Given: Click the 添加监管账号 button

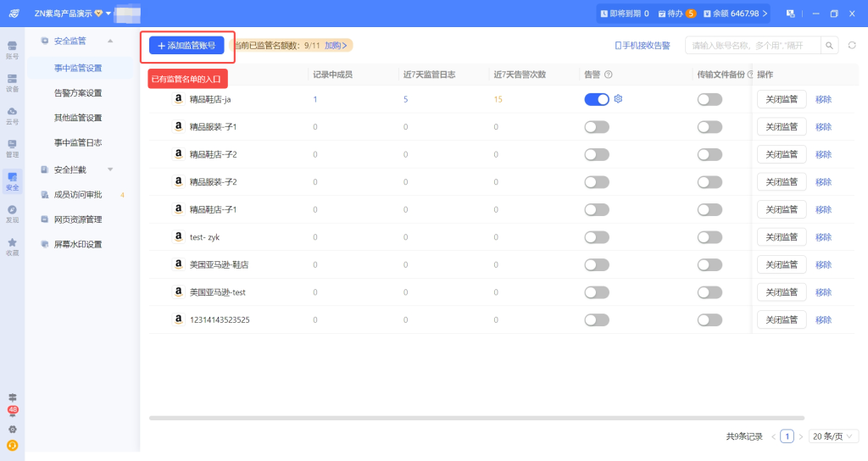Looking at the screenshot, I should pyautogui.click(x=186, y=46).
